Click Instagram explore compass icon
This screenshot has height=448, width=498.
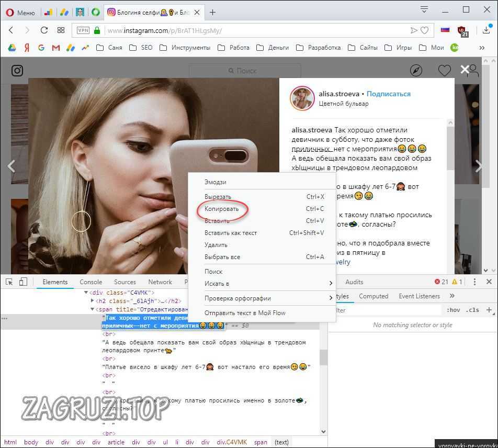[416, 71]
